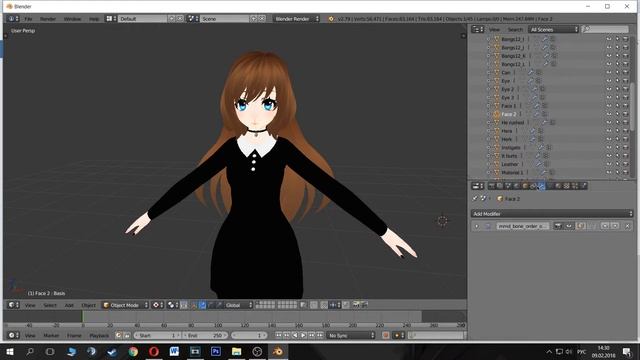Viewport: 640px width, 360px height.
Task: Click the outliner search filter field
Action: click(x=605, y=29)
